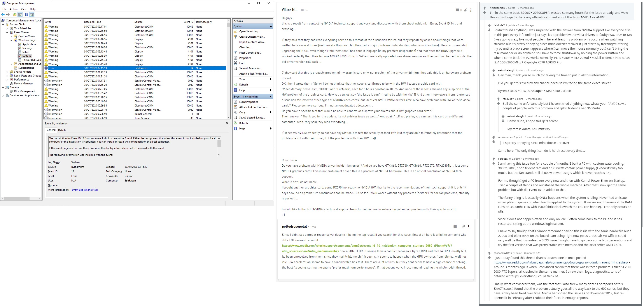644x307 pixels.
Task: Click the Filter Current Log funnel icon
Action: [x=235, y=53]
